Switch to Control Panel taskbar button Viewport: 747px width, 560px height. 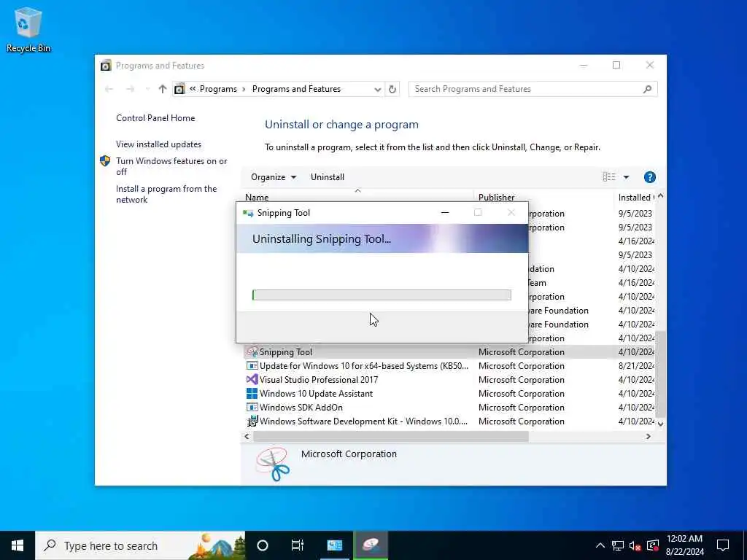[x=334, y=545]
